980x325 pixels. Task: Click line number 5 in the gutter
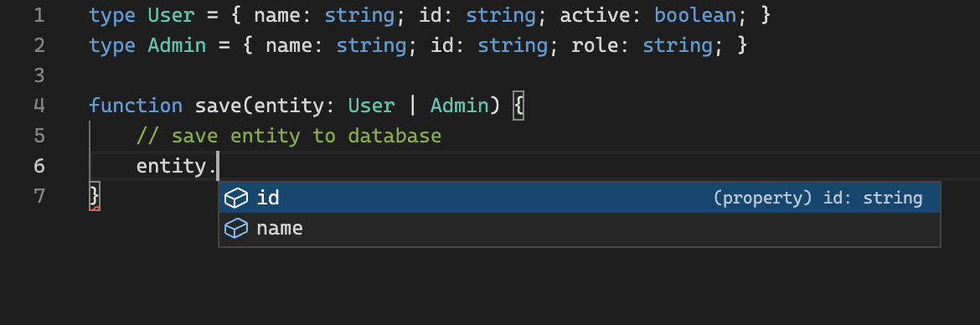coord(39,135)
